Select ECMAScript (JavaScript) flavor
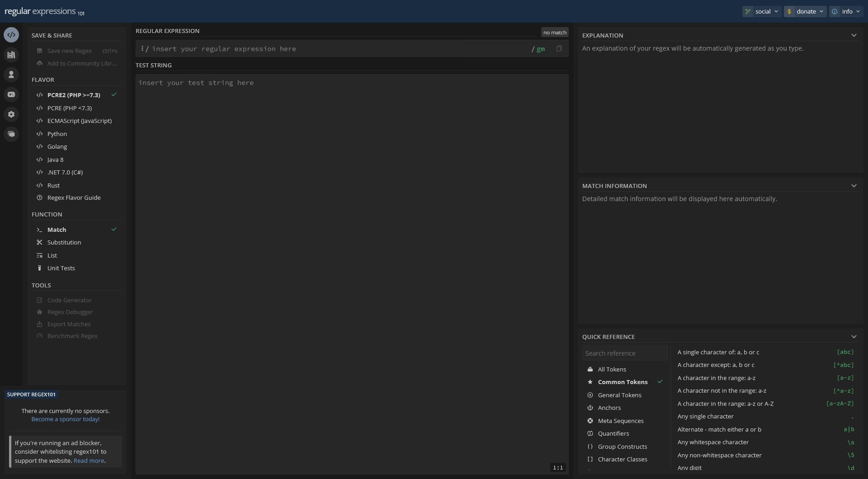This screenshot has width=868, height=479. (x=79, y=121)
